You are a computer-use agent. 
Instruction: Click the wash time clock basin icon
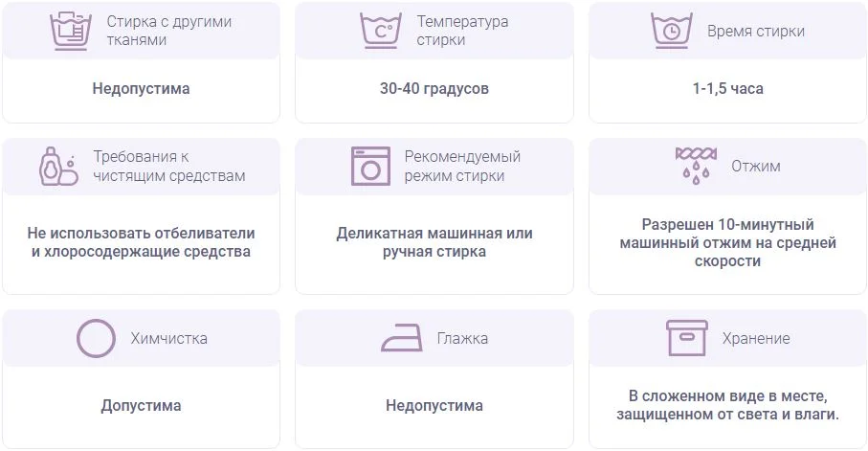[x=671, y=31]
